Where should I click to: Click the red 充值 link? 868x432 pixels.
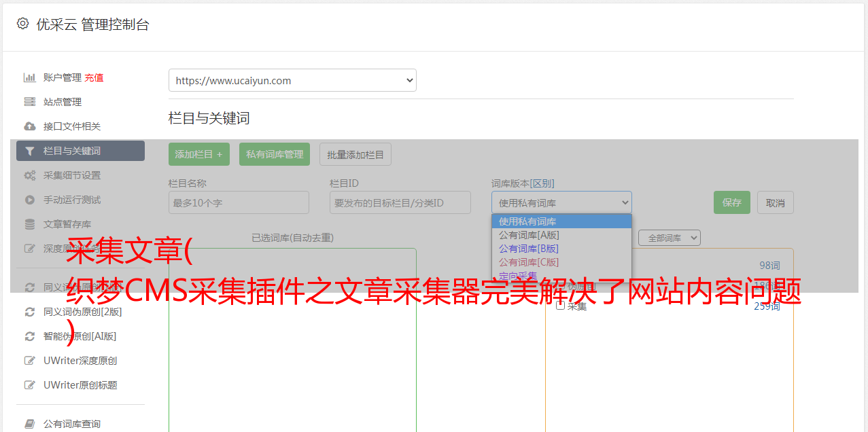click(x=94, y=77)
